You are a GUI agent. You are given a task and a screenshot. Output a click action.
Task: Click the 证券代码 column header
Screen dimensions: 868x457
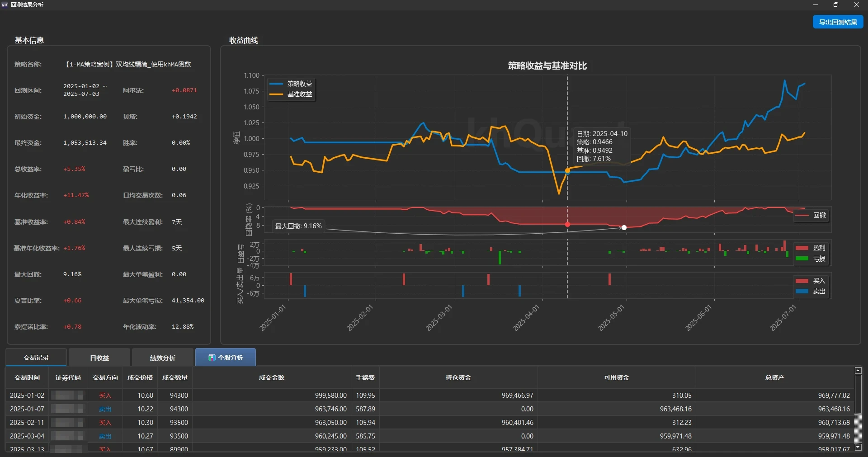[x=68, y=377]
